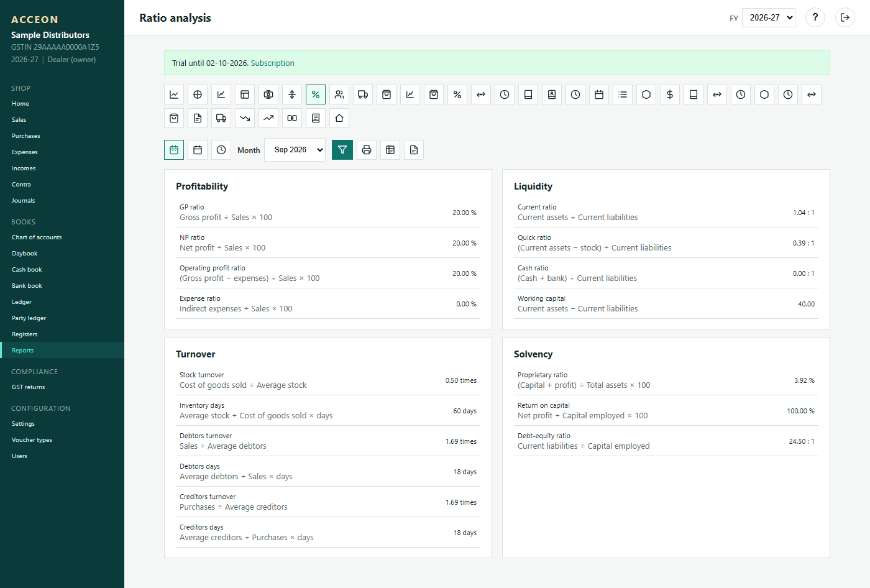870x588 pixels.
Task: Switch to the clock period option beside Month
Action: 221,150
